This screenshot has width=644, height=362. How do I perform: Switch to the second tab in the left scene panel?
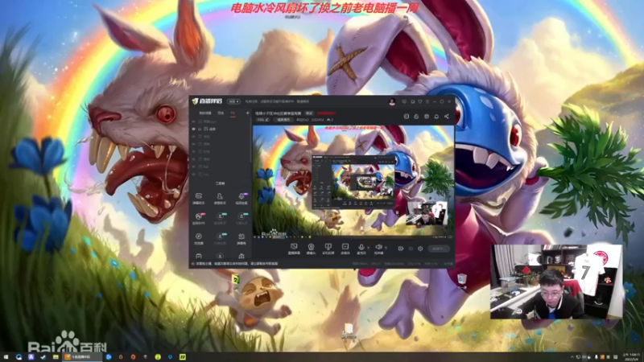tap(221, 113)
